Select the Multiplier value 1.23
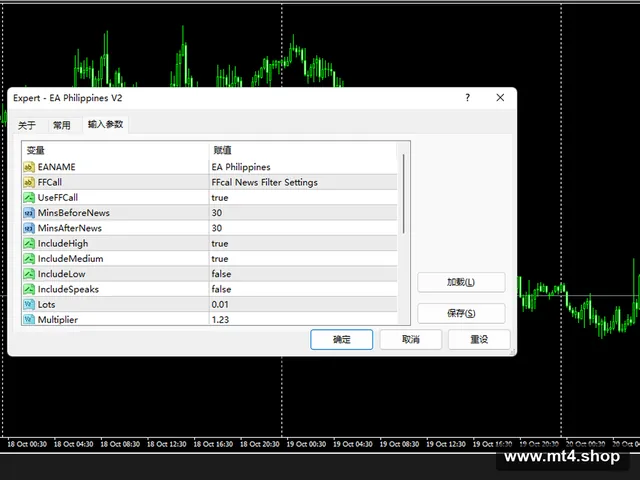Screen dimensions: 640x480 pos(220,320)
